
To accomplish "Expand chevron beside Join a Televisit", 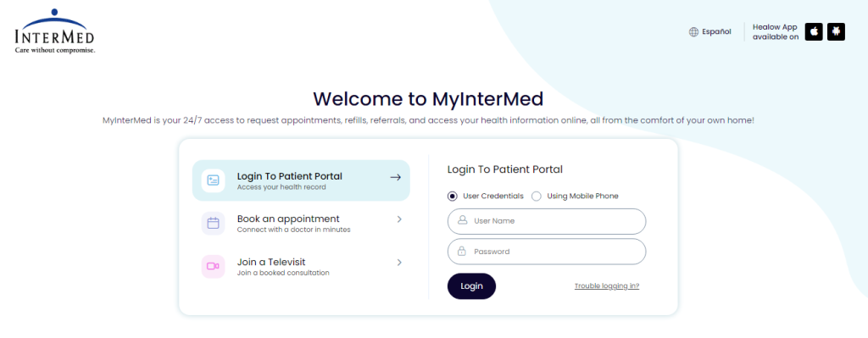I will tap(399, 263).
